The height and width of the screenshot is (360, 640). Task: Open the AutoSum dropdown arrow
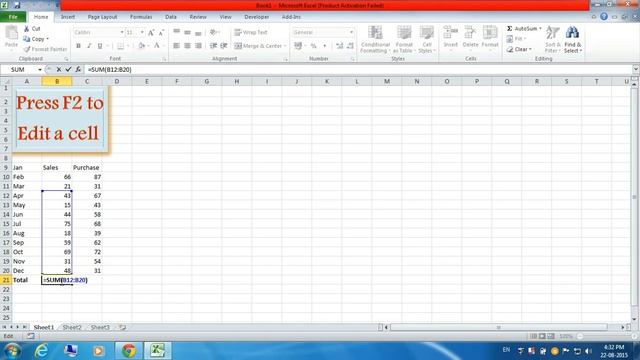[540, 29]
